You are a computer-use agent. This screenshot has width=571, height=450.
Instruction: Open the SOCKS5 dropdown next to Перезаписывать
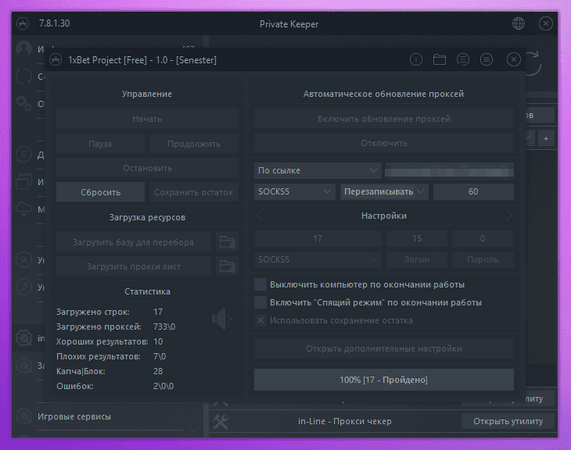click(x=295, y=192)
